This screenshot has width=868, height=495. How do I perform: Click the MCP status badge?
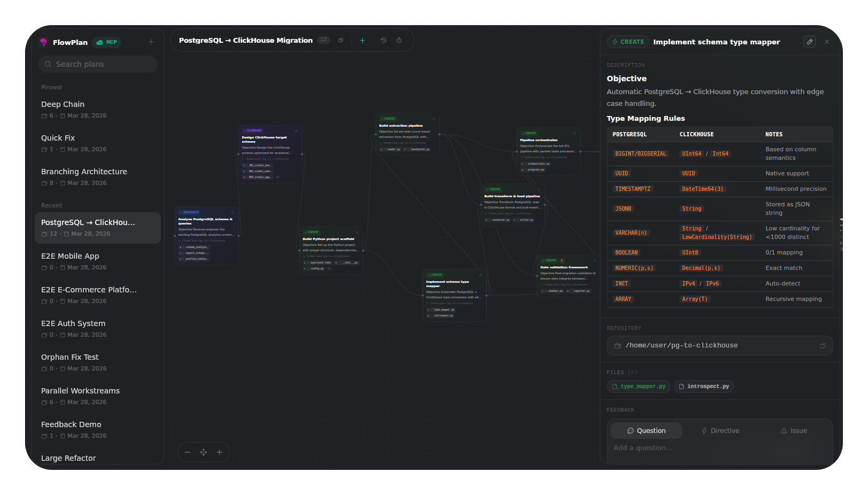pos(107,42)
